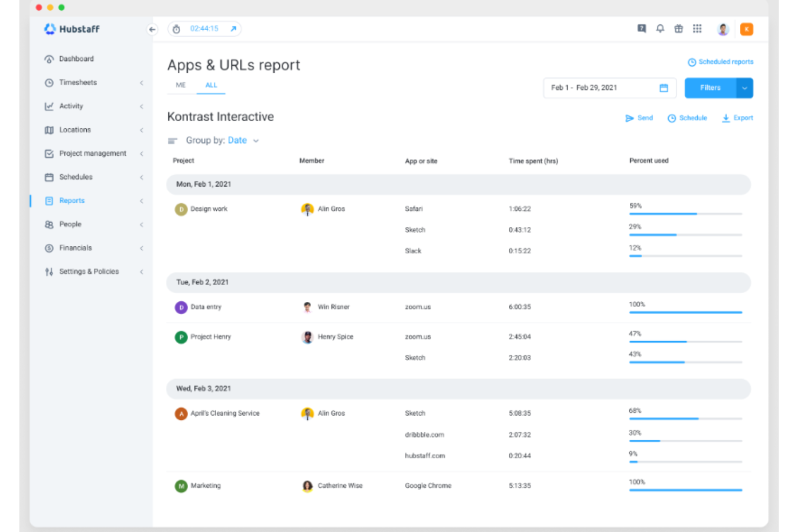This screenshot has width=798, height=532.
Task: Click the People icon in the sidebar
Action: [x=49, y=224]
